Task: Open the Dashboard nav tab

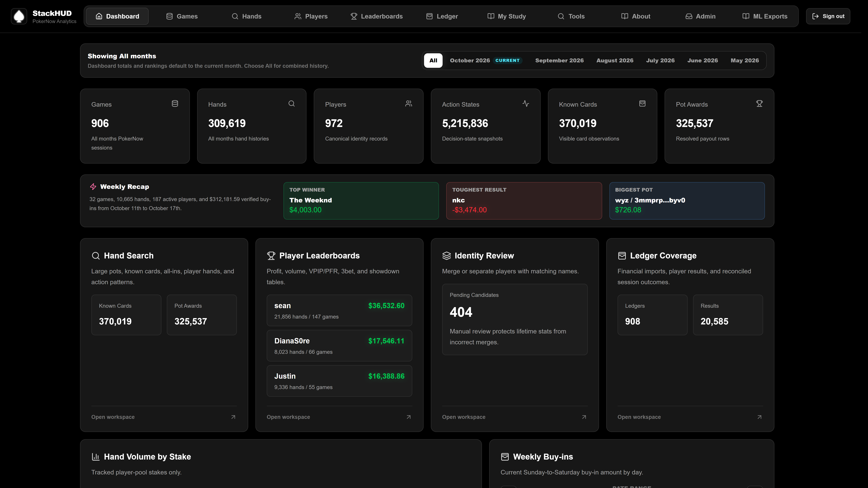Action: [117, 16]
